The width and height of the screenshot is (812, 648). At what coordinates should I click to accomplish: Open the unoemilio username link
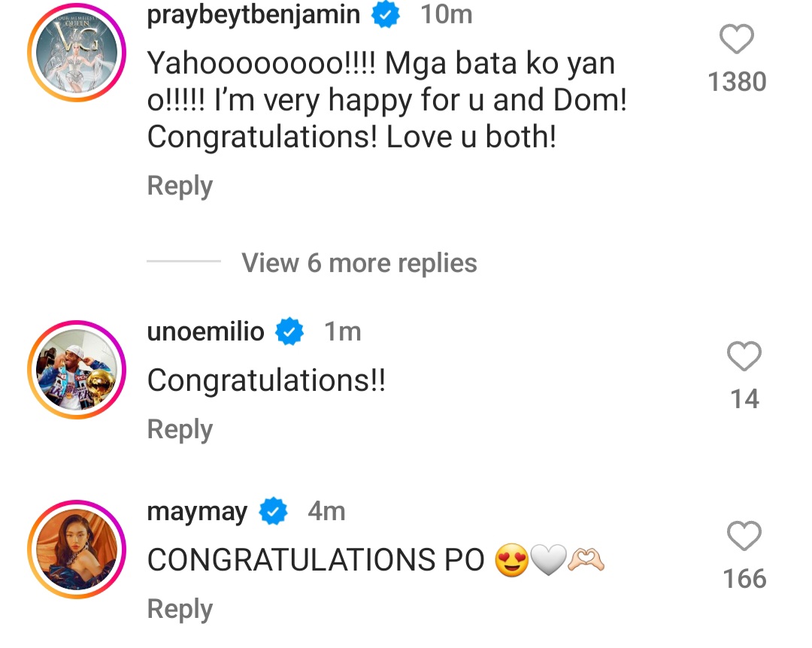[205, 332]
